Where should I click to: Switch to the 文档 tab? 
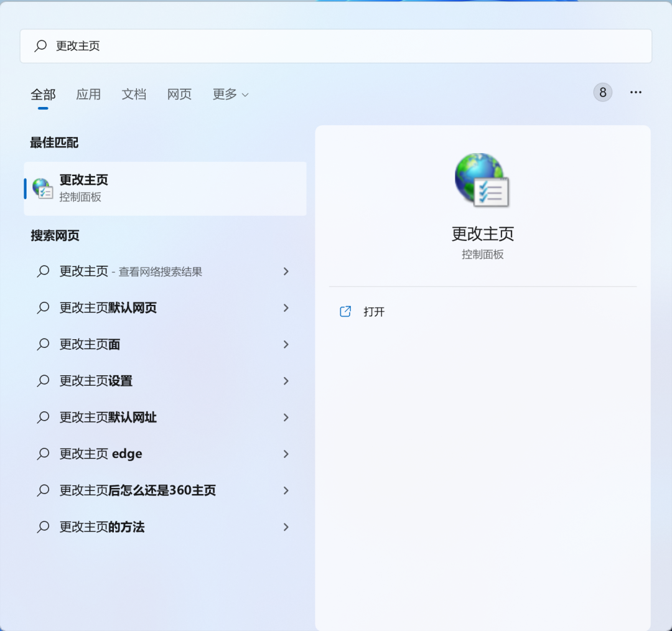[133, 95]
